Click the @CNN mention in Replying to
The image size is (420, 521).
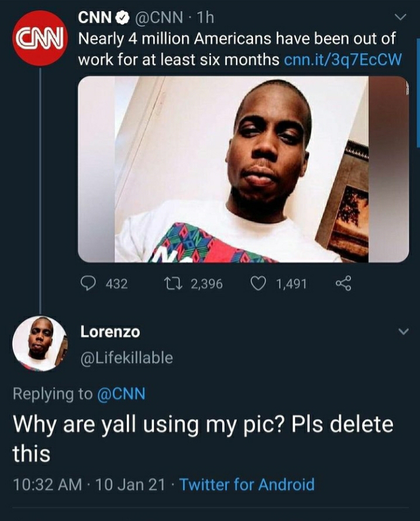(x=119, y=394)
